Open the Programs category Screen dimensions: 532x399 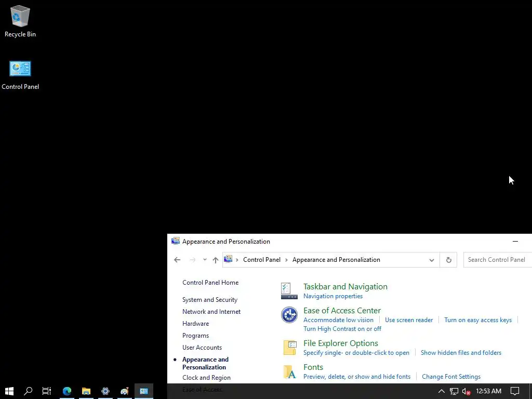[x=195, y=335]
